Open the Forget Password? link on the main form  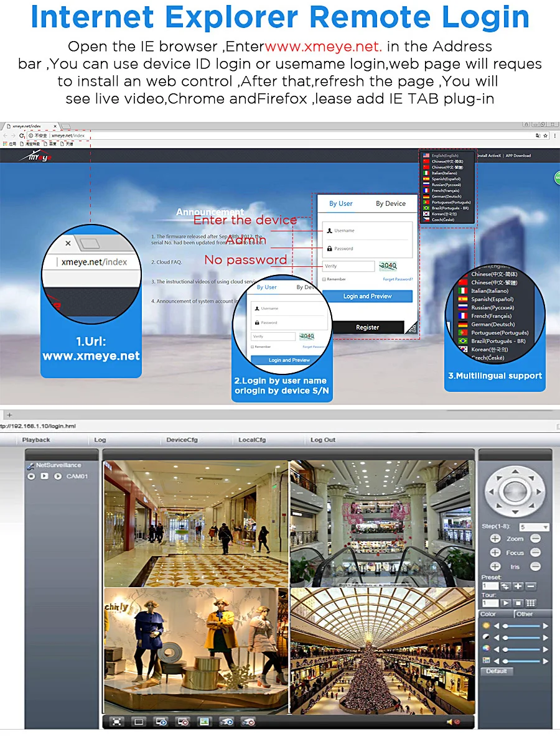pos(398,279)
